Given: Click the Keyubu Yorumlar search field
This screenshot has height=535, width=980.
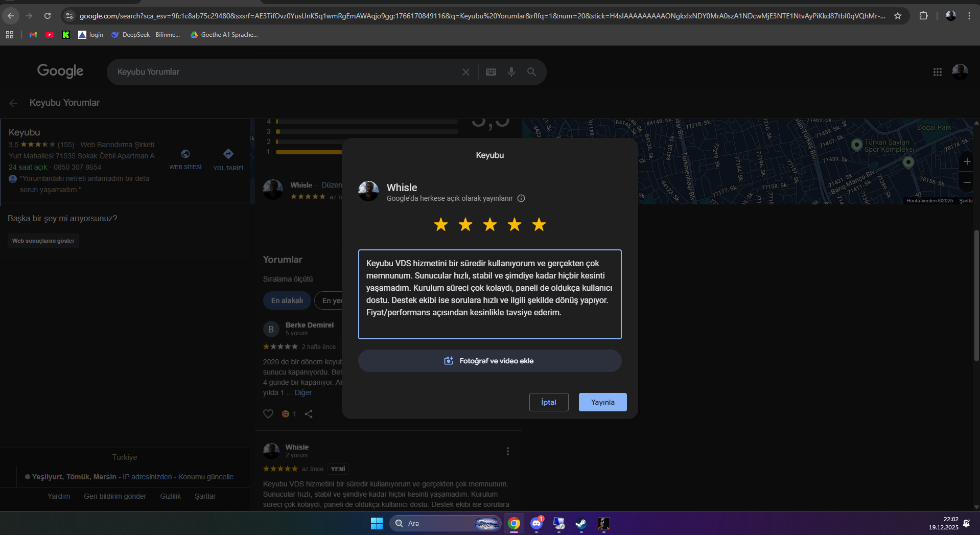Looking at the screenshot, I should coord(286,72).
